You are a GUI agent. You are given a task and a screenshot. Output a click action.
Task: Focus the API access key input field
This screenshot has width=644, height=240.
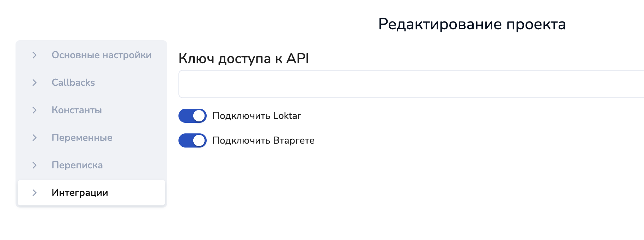(x=409, y=84)
